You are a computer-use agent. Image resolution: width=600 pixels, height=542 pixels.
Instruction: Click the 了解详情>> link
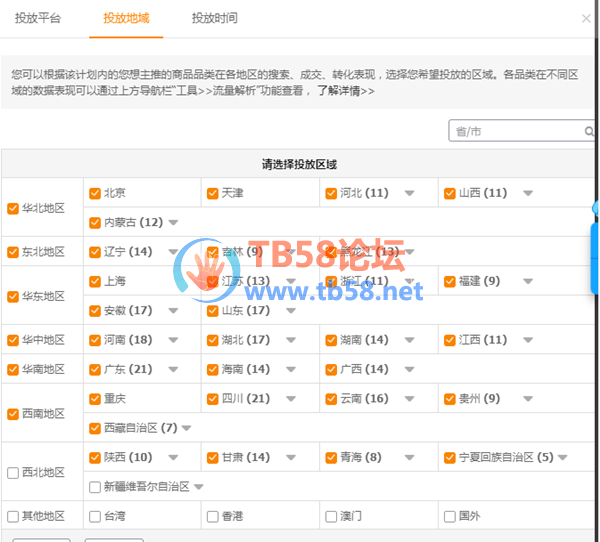[346, 91]
